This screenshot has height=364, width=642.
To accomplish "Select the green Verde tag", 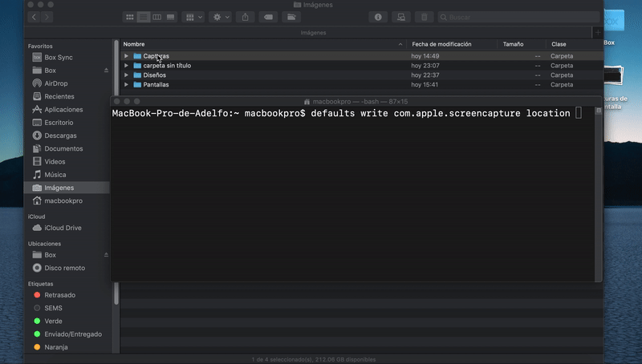I will [53, 321].
